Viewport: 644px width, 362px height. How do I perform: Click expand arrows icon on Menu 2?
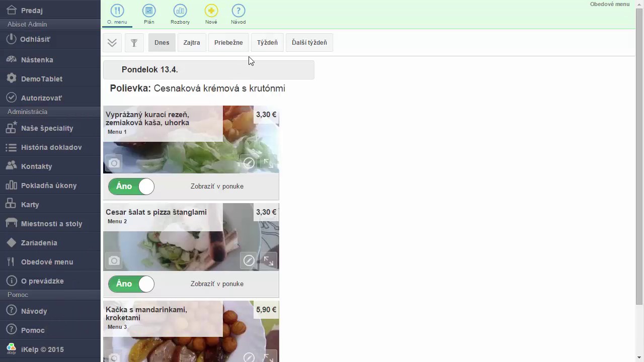pos(269,260)
